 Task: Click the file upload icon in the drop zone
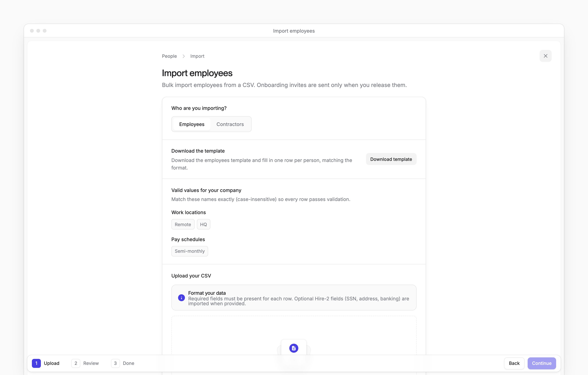[293, 348]
